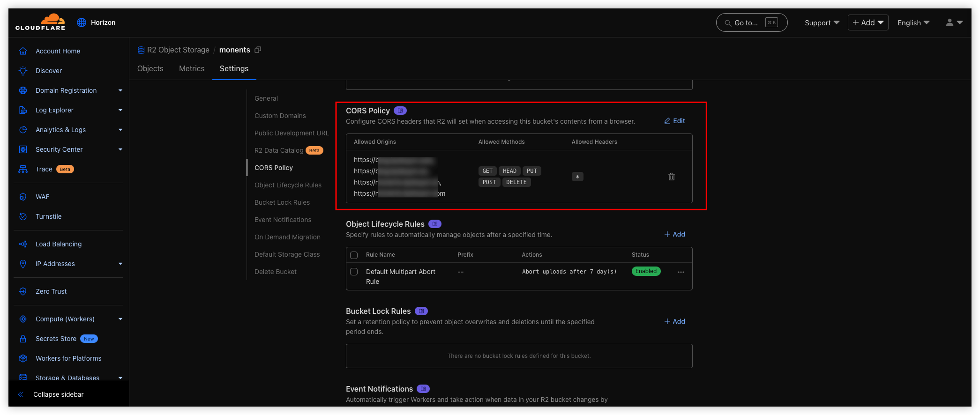Click the Workers for Platforms icon
Viewport: 980px width, 415px height.
click(x=23, y=358)
